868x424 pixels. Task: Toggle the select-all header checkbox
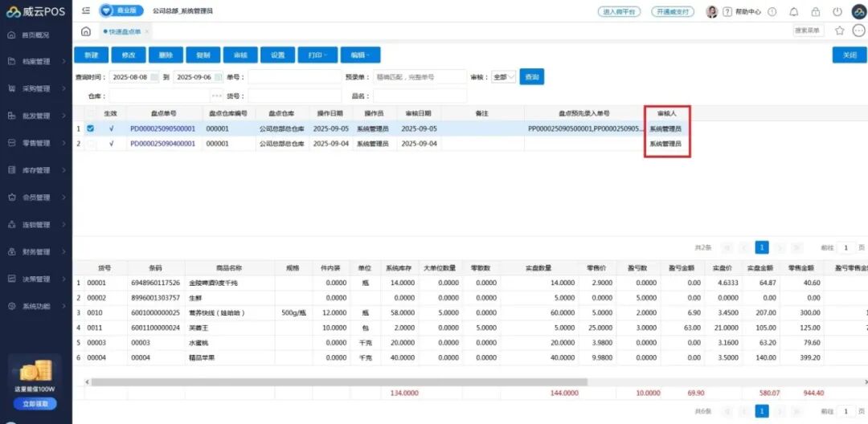90,113
